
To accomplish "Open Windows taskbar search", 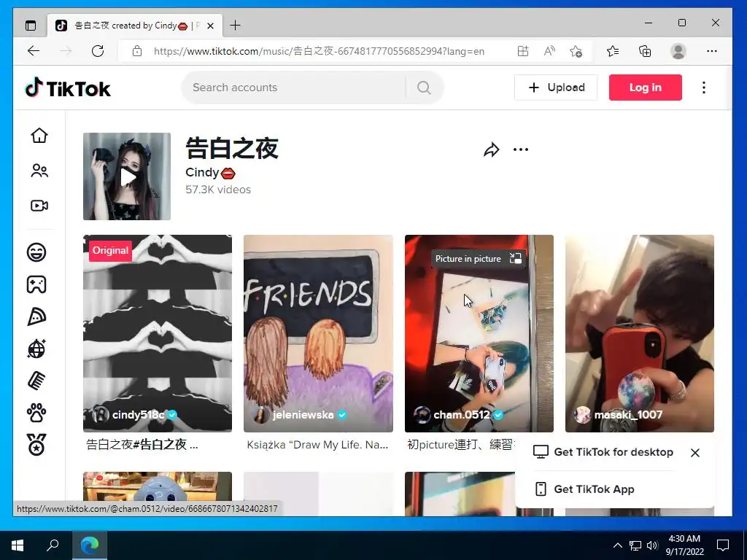I will (x=53, y=545).
